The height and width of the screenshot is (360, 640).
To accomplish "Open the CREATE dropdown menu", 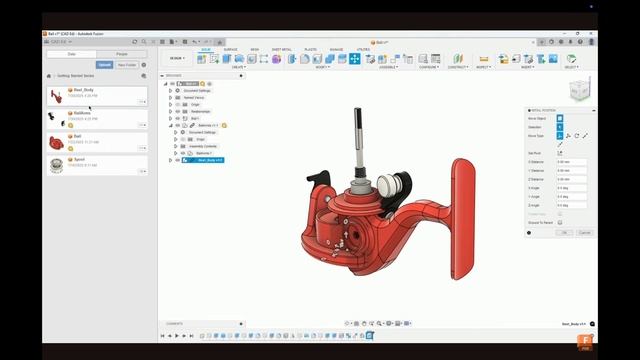I will (239, 67).
